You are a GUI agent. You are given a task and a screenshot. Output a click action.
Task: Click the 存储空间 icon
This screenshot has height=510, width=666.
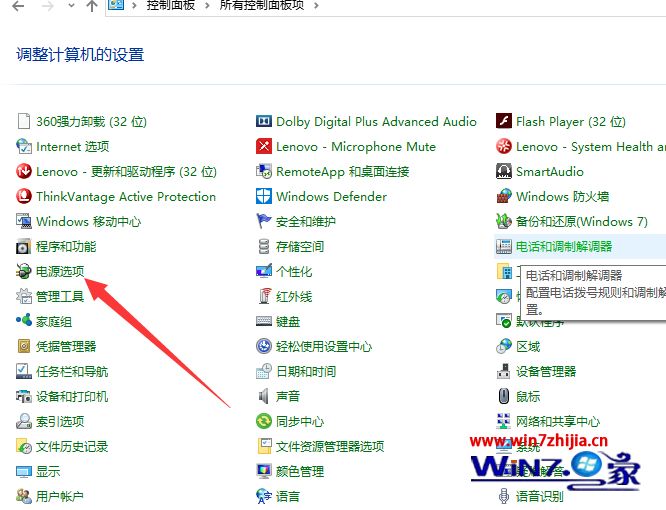264,246
